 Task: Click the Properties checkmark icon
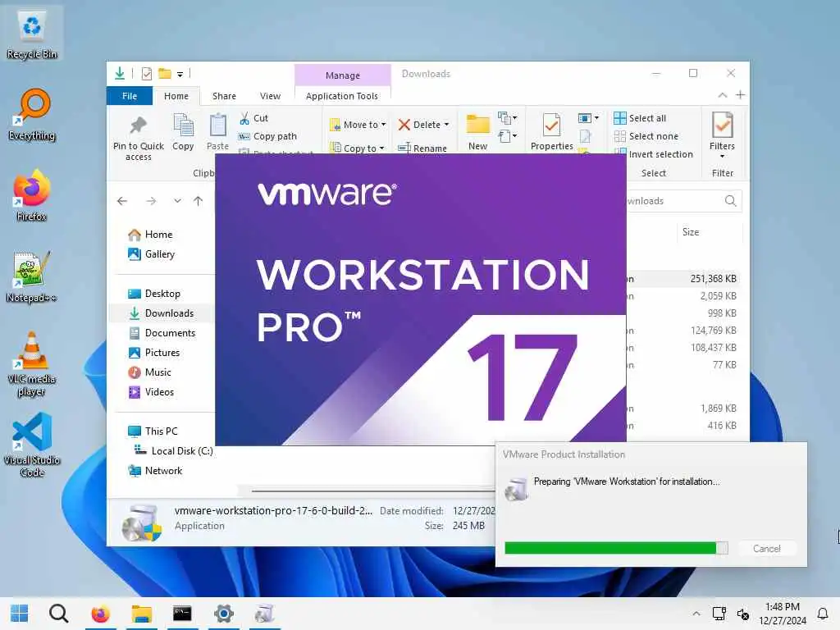pyautogui.click(x=551, y=125)
